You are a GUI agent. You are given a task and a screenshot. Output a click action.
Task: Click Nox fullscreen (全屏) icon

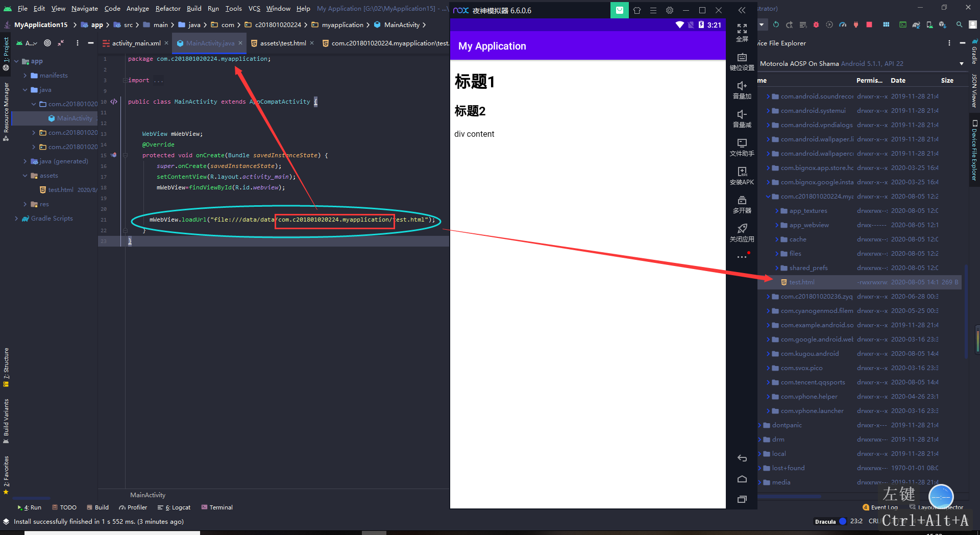point(742,33)
